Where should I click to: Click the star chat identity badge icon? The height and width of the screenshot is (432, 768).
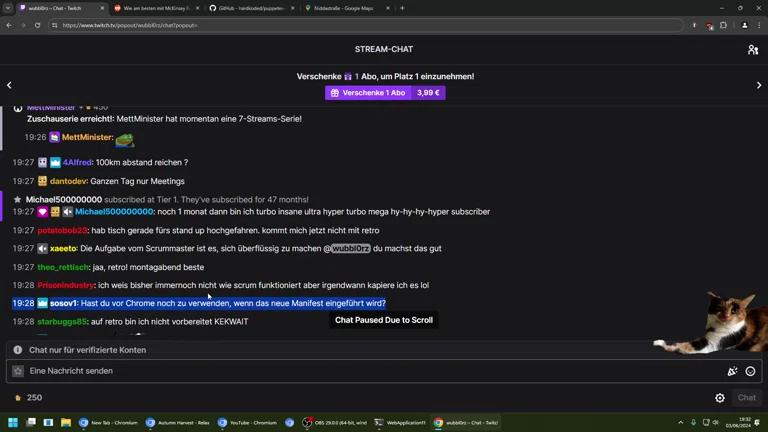18,371
